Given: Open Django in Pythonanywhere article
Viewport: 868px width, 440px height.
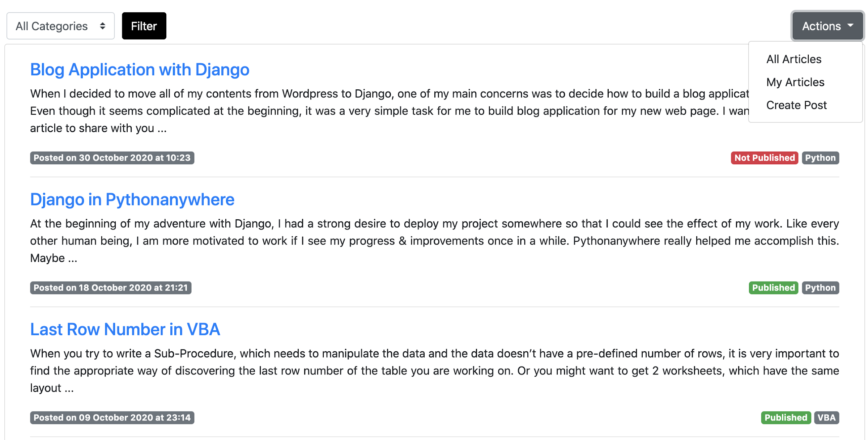Looking at the screenshot, I should point(132,199).
